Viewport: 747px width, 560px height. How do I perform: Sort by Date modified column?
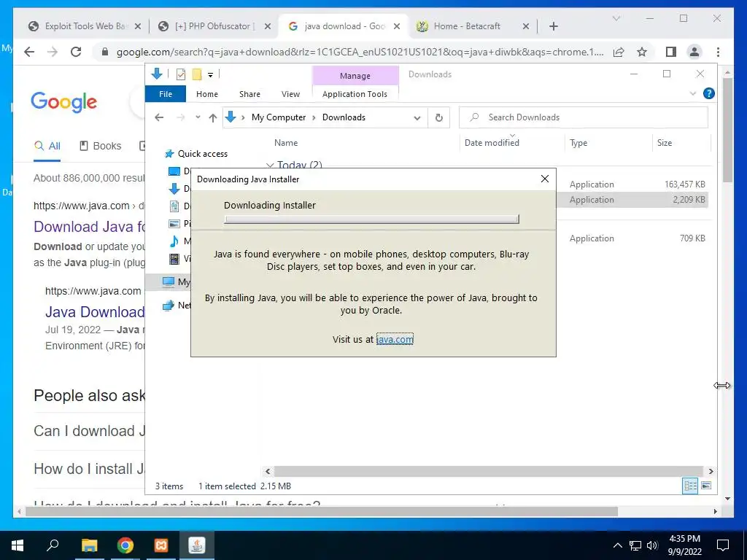[492, 142]
